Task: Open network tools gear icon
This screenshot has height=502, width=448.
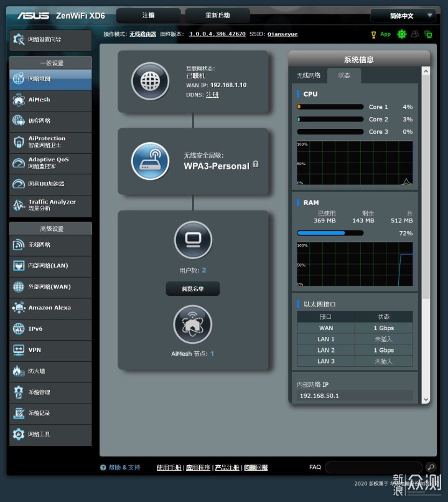Action: tap(19, 434)
